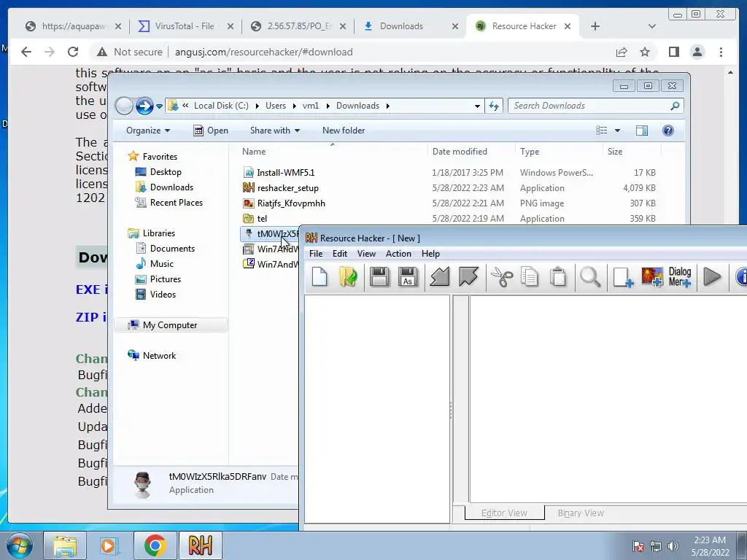Select Pictures library in sidebar
Viewport: 747px width, 560px height.
[166, 279]
